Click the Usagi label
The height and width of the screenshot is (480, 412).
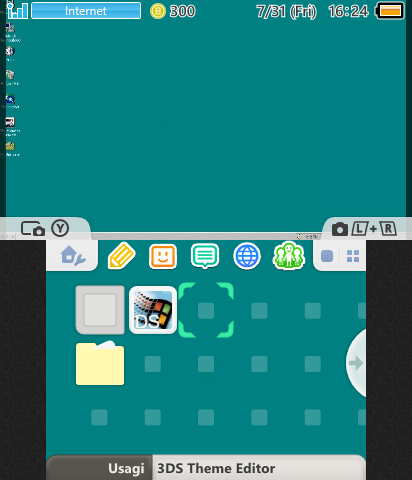[126, 468]
